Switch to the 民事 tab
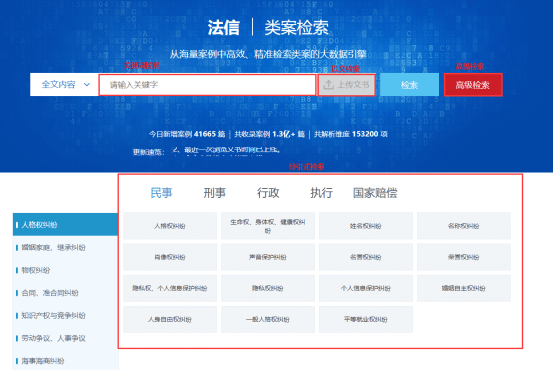This screenshot has height=370, width=554. tap(161, 193)
